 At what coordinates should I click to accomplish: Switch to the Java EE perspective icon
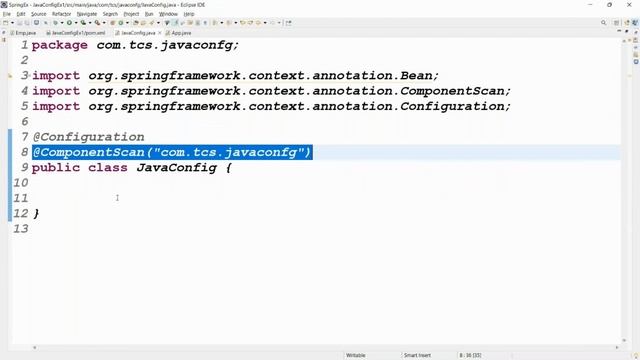(627, 23)
